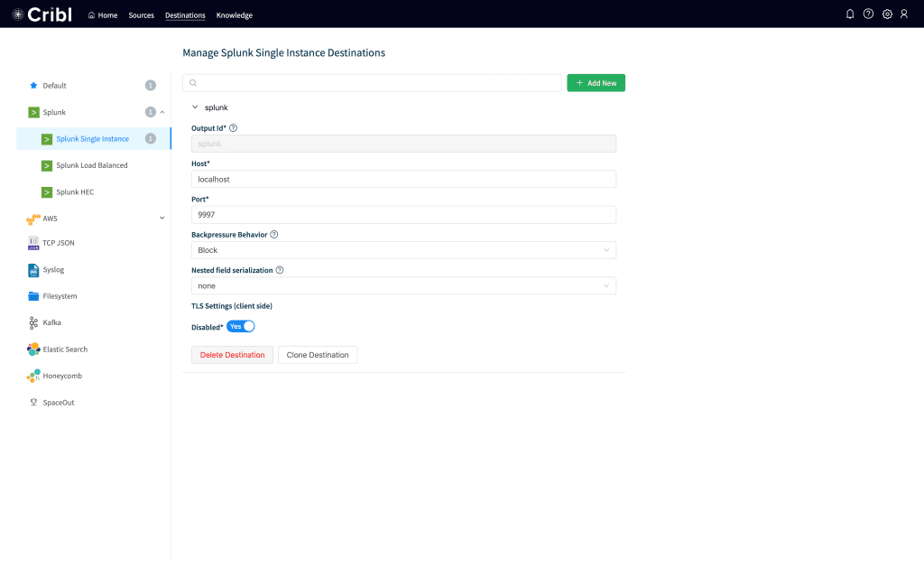Open the Backpressure Behavior dropdown
This screenshot has width=924, height=578.
point(403,250)
